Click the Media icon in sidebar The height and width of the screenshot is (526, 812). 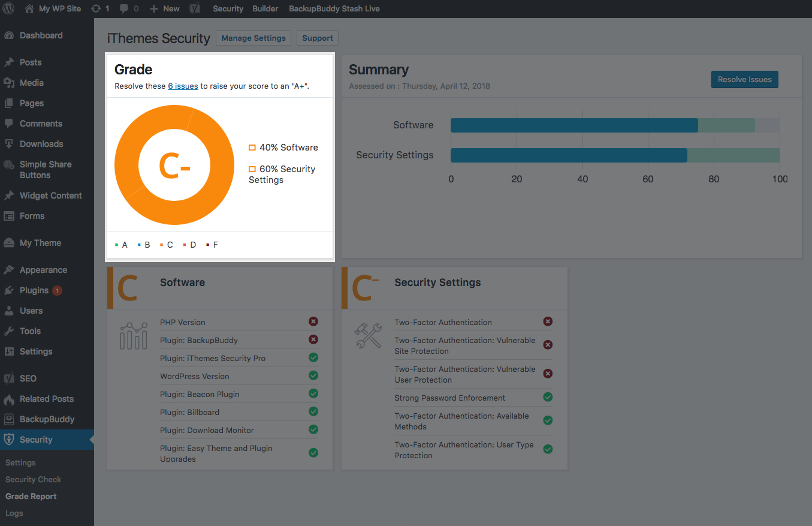pos(9,83)
